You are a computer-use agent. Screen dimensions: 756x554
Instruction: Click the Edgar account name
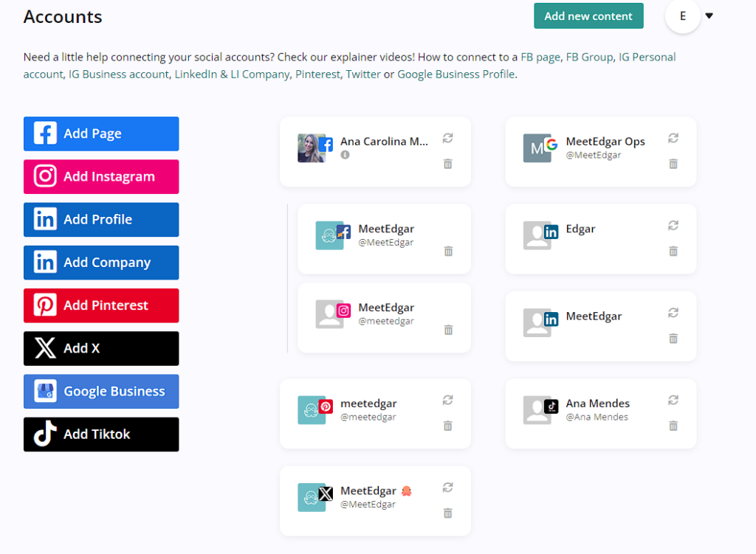(580, 229)
